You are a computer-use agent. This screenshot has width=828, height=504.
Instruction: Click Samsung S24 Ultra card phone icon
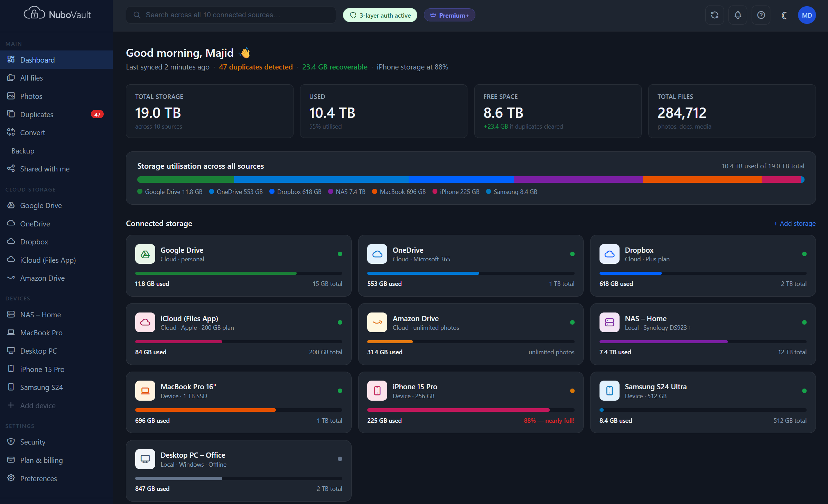pyautogui.click(x=610, y=391)
